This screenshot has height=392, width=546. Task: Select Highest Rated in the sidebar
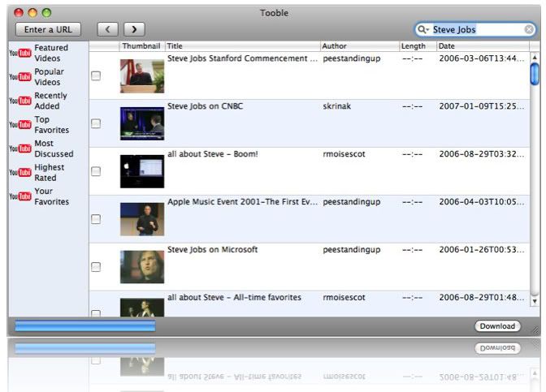click(x=49, y=173)
